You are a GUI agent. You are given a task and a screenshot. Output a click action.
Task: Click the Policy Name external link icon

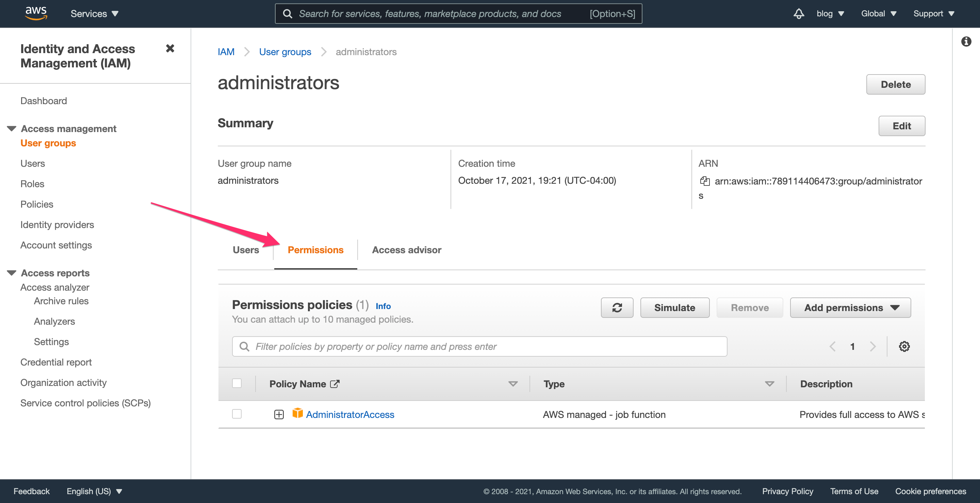pyautogui.click(x=335, y=384)
